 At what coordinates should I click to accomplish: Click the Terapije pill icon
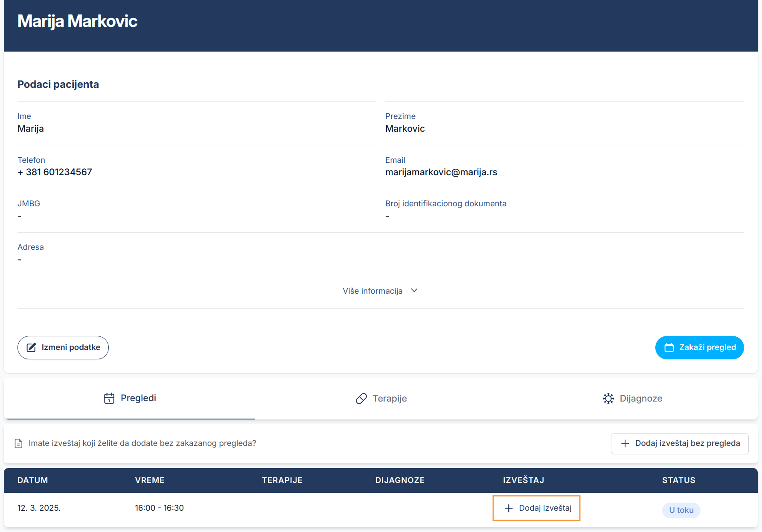click(x=361, y=399)
